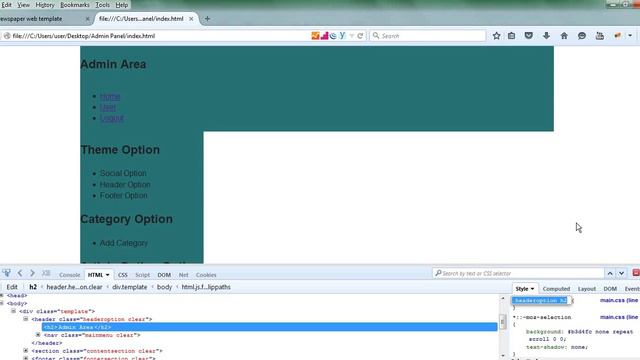Click the orange feed icon in the address bar
Viewport: 640px width, 360px height.
[x=315, y=36]
